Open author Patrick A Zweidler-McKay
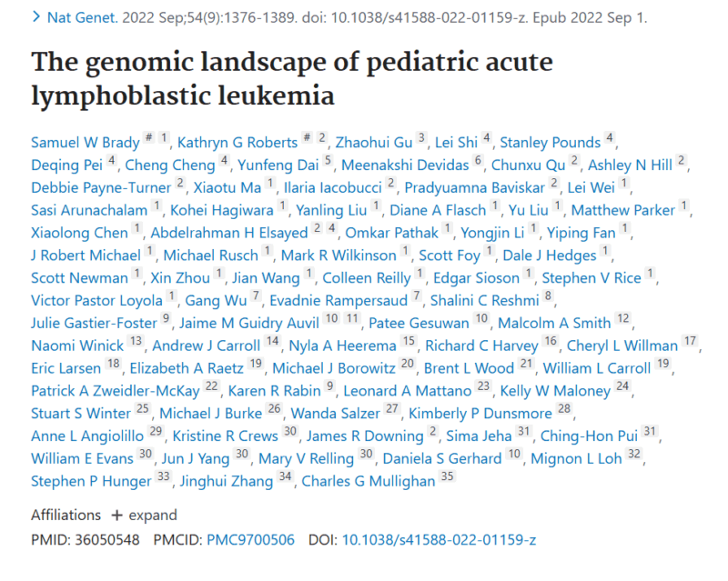The width and height of the screenshot is (728, 581). (x=116, y=391)
